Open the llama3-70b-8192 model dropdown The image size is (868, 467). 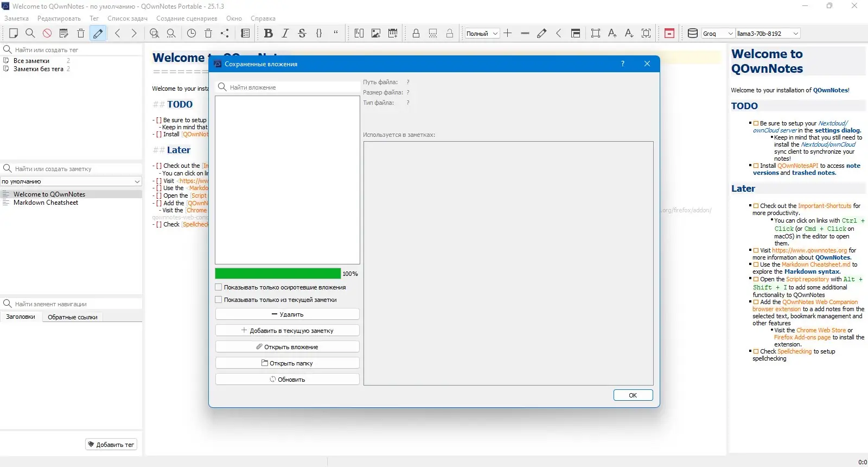[768, 33]
